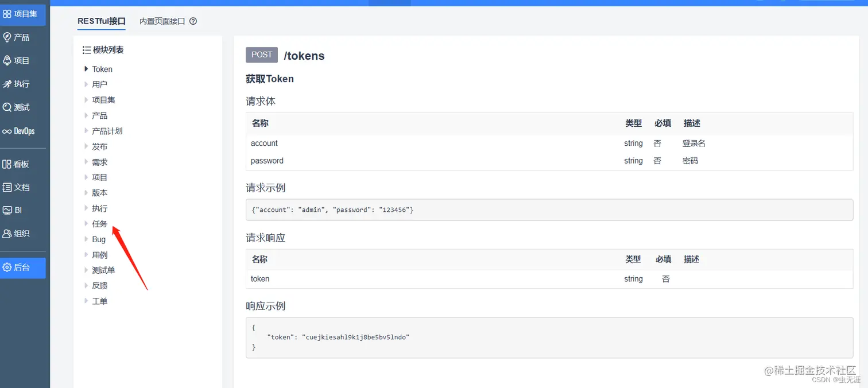Expand the 用例 module arrow
The image size is (868, 388).
(x=86, y=255)
